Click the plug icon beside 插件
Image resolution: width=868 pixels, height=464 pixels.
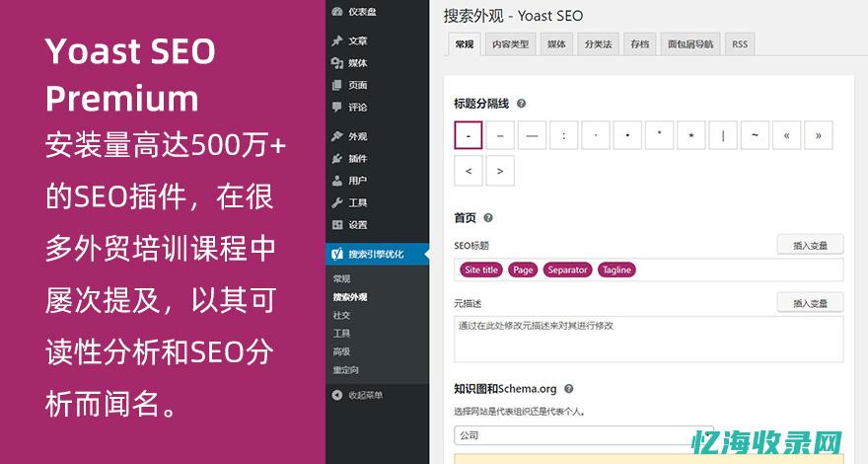click(337, 159)
